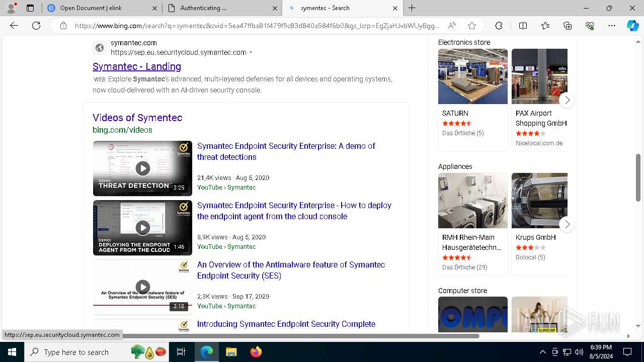Toggle Split screen icon
644x362 pixels.
click(x=523, y=26)
